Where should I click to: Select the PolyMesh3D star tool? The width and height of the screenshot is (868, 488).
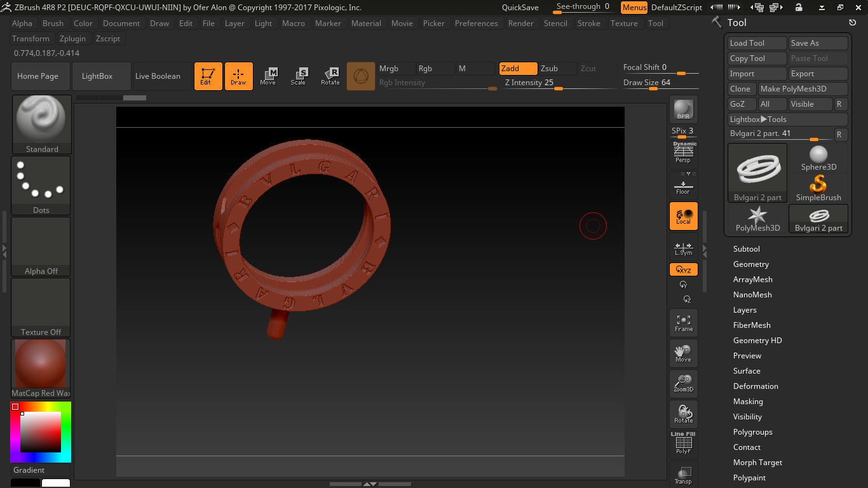coord(757,219)
